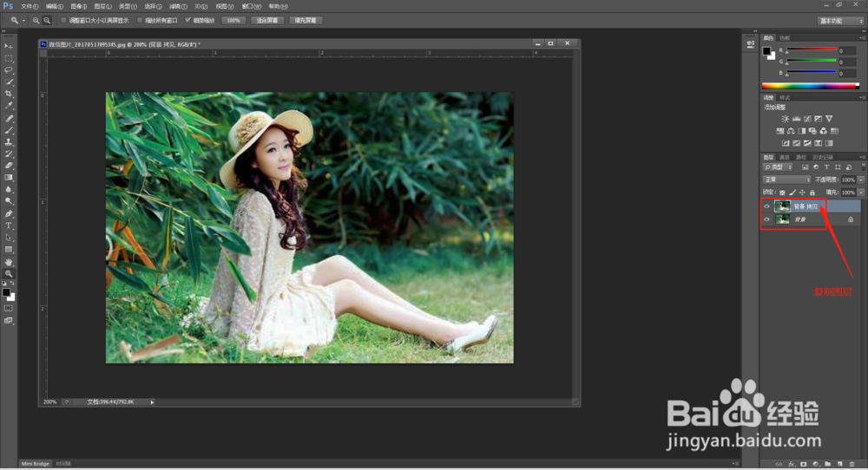
Task: Open workspace switcher dropdown 基本功能
Action: [841, 21]
